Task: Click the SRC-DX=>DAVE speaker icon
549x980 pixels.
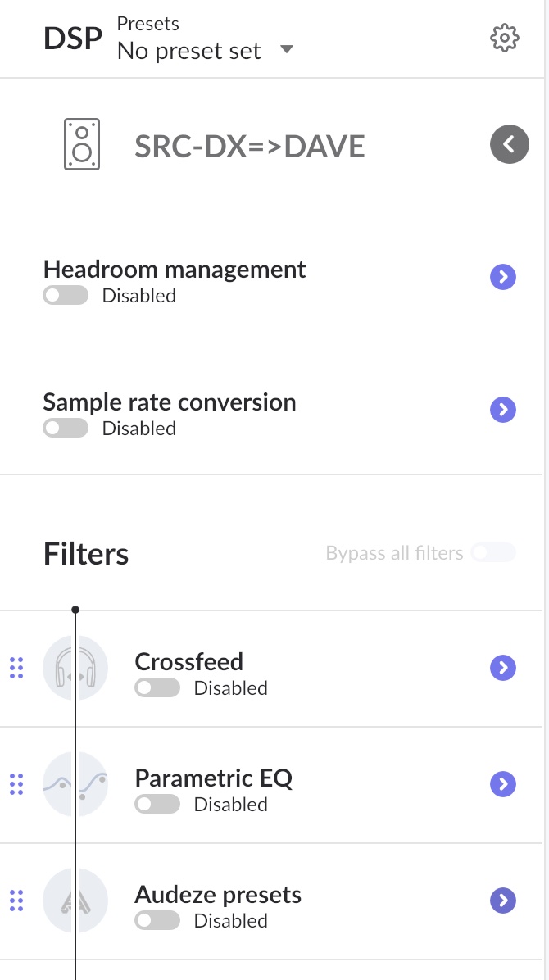Action: pyautogui.click(x=82, y=145)
